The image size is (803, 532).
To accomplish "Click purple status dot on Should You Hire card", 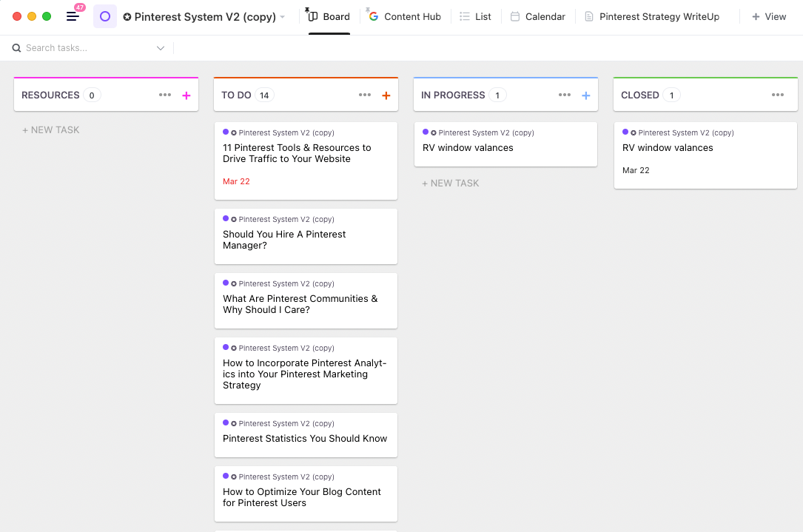I will point(226,218).
